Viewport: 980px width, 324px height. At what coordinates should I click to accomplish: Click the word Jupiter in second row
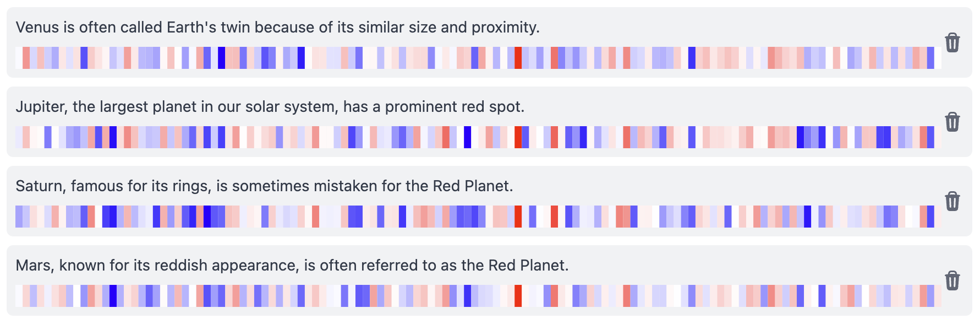pos(41,107)
